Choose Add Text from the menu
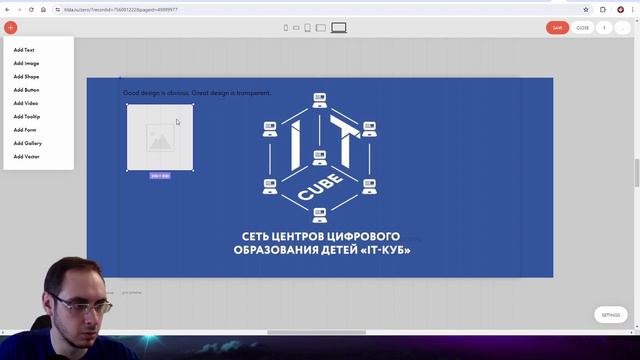The width and height of the screenshot is (640, 360). 24,50
